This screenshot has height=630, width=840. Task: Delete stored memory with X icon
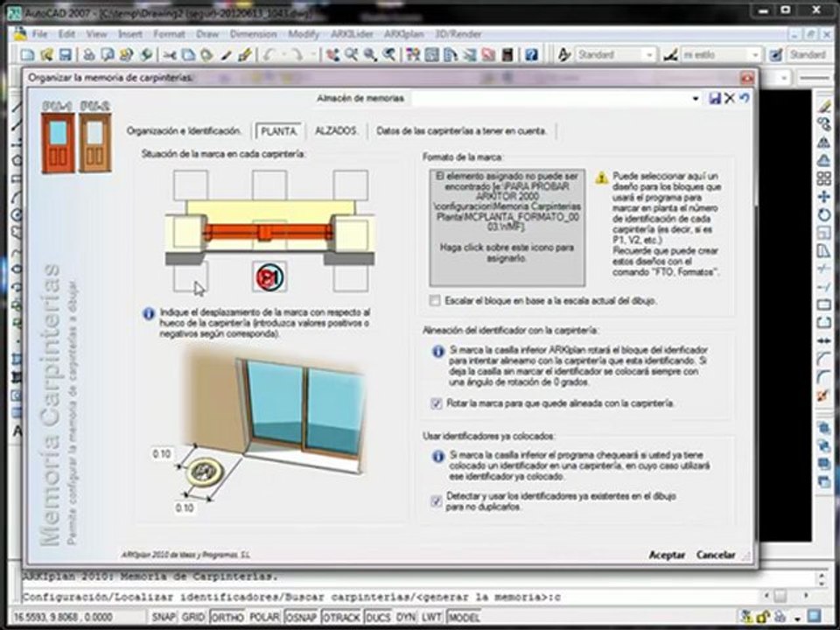pos(730,99)
